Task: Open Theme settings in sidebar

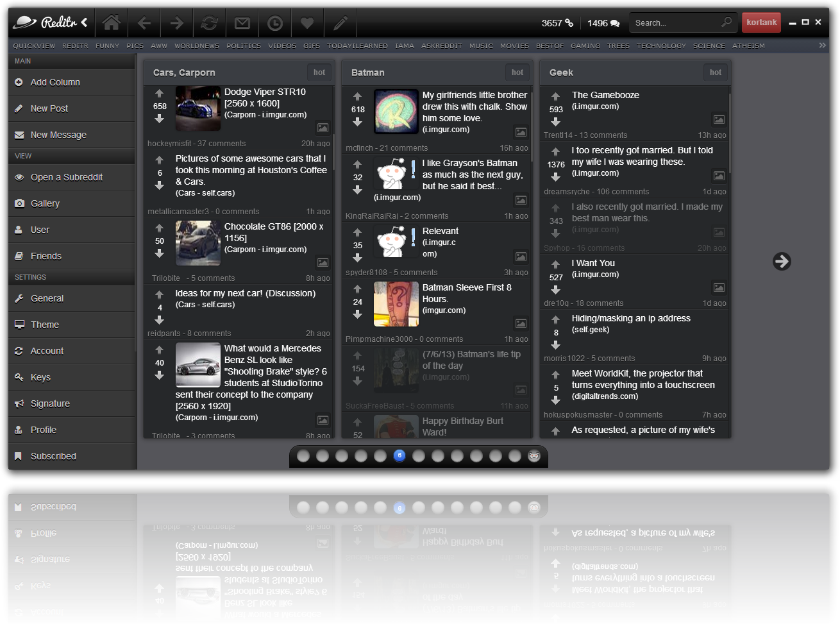Action: [45, 325]
